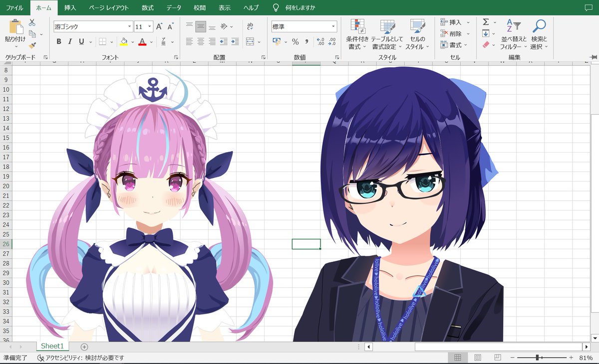Viewport: 599px width, 364px height.
Task: Decrease decimal places
Action: (332, 41)
